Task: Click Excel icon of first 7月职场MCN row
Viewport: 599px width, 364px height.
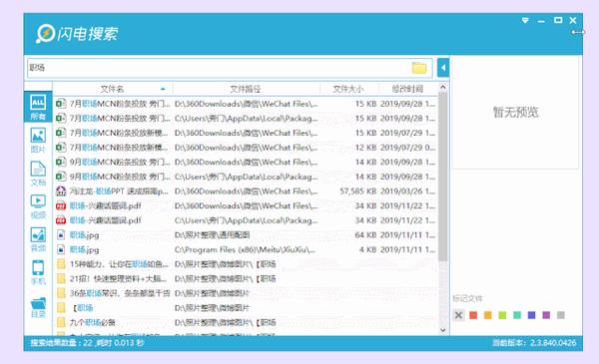Action: pos(61,104)
